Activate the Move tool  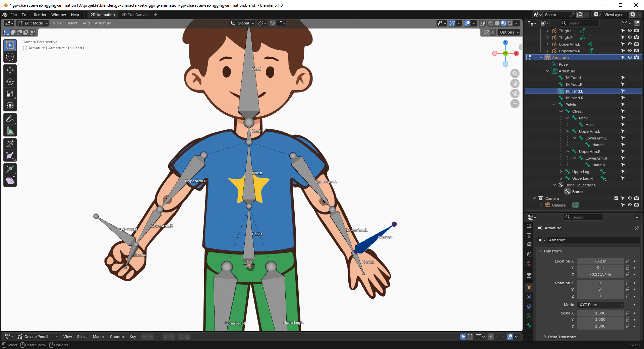tap(10, 70)
